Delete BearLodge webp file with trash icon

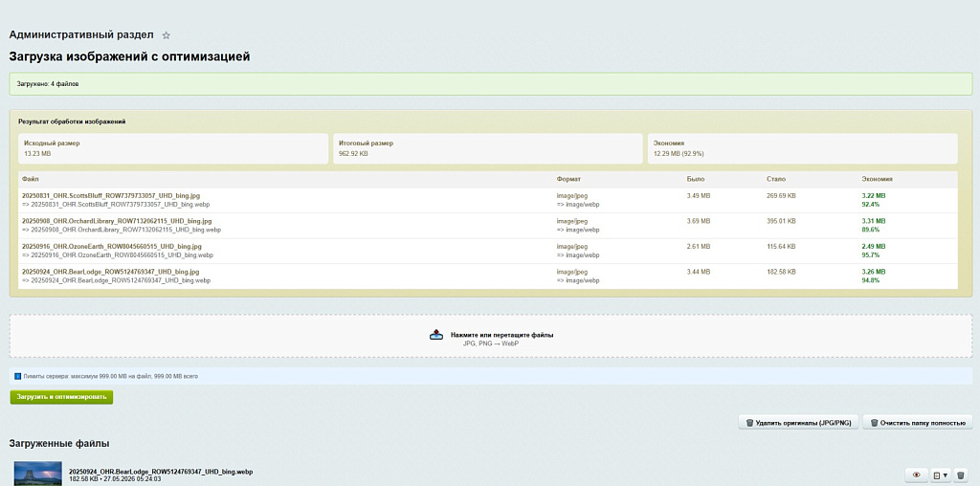tap(961, 475)
